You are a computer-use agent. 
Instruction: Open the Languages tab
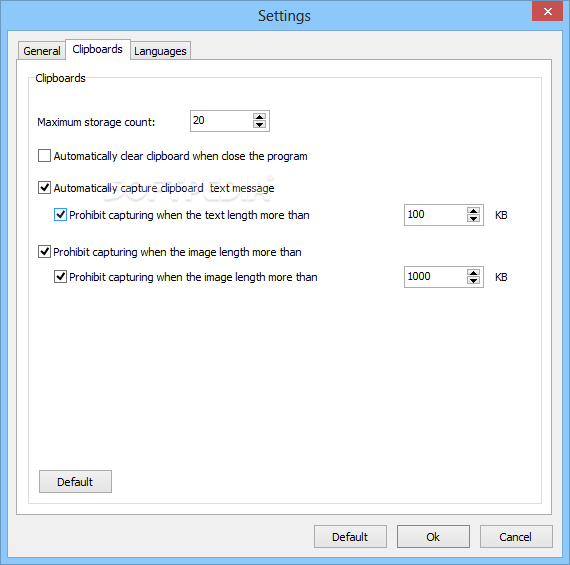click(160, 51)
